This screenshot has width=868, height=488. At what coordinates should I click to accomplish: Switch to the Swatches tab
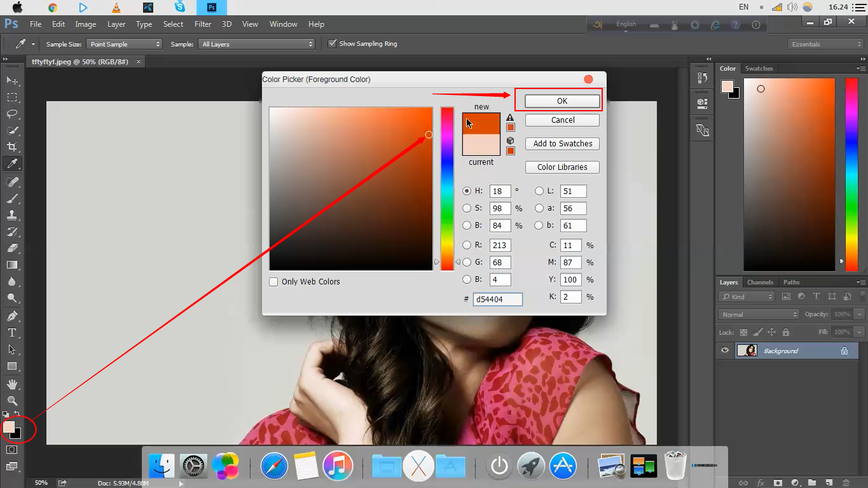(759, 69)
